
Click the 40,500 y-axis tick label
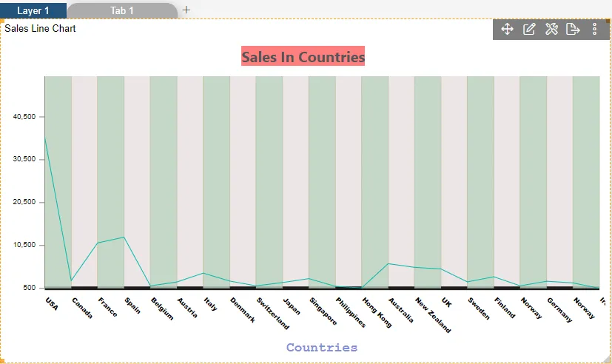click(x=31, y=117)
